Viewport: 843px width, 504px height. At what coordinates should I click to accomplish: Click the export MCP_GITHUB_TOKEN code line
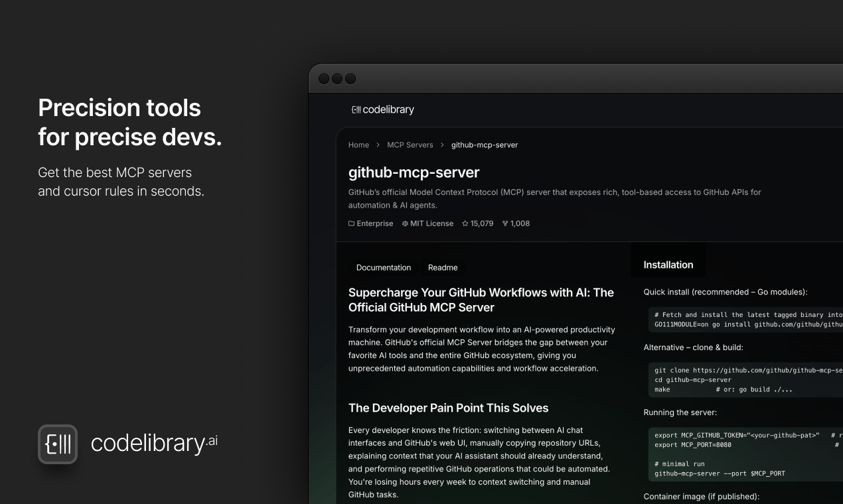(x=749, y=436)
